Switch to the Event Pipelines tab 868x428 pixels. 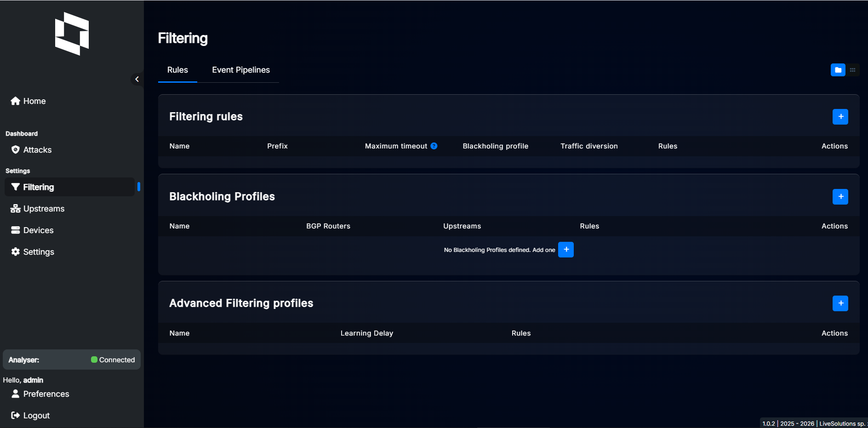240,70
